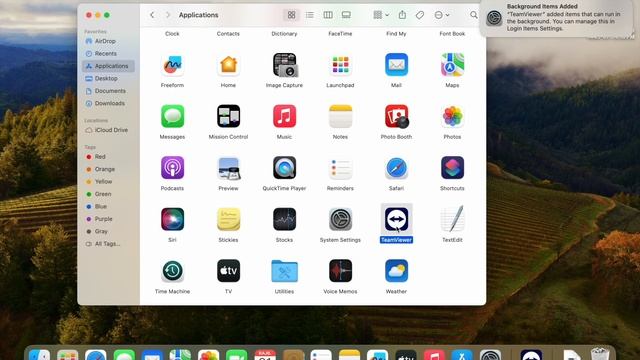Show All Tags in sidebar

(x=108, y=244)
